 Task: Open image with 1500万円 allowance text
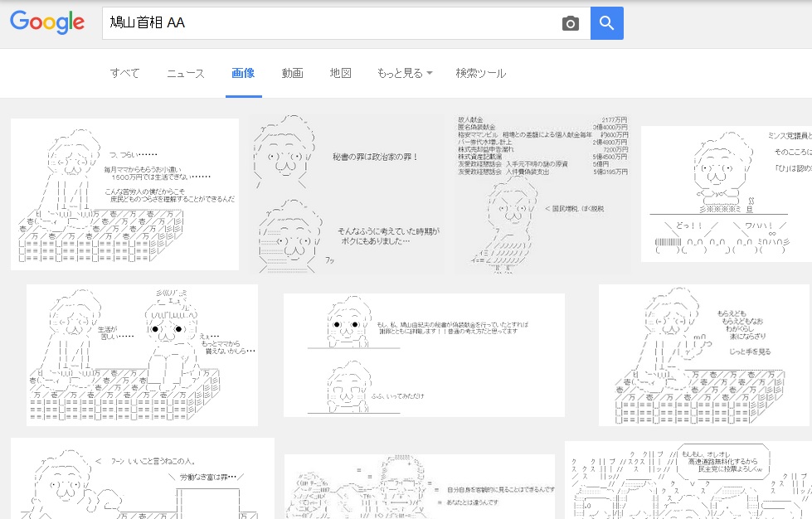[124, 194]
